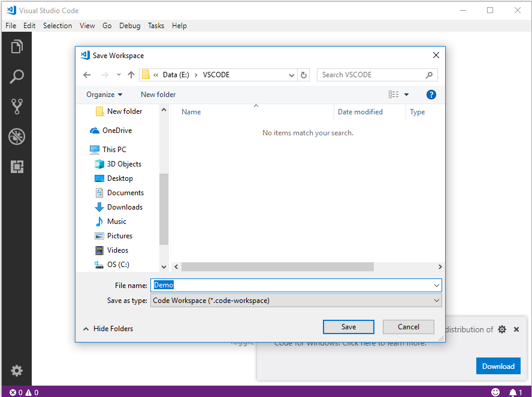Open more view options dropdown arrow
This screenshot has width=532, height=397.
tap(406, 95)
